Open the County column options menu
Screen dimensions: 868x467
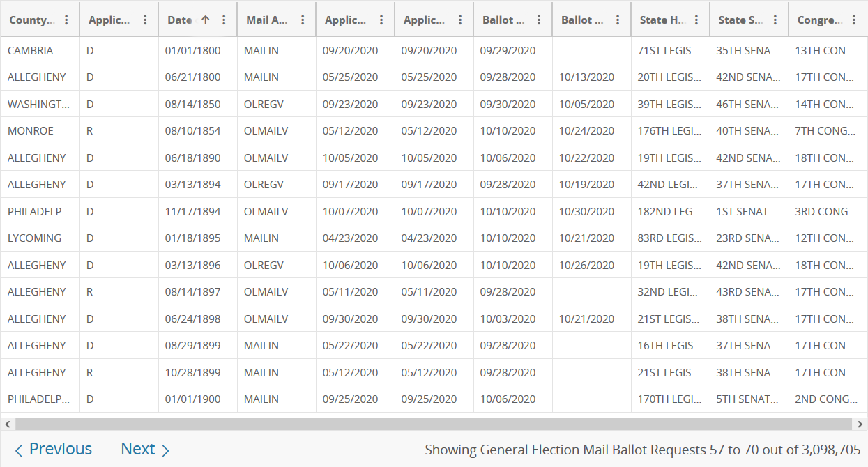[x=66, y=20]
